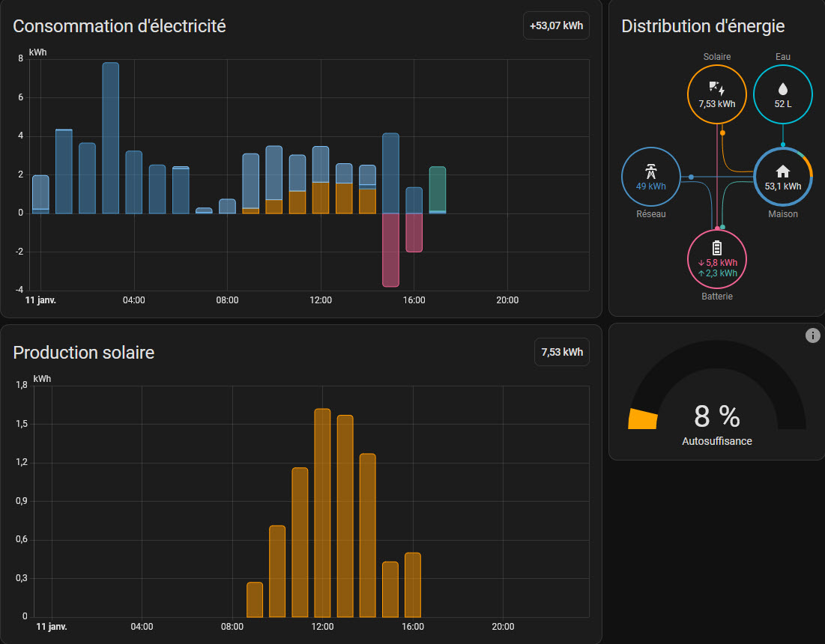Click the Maison home icon
Screen dimensions: 825x644
pyautogui.click(x=782, y=171)
